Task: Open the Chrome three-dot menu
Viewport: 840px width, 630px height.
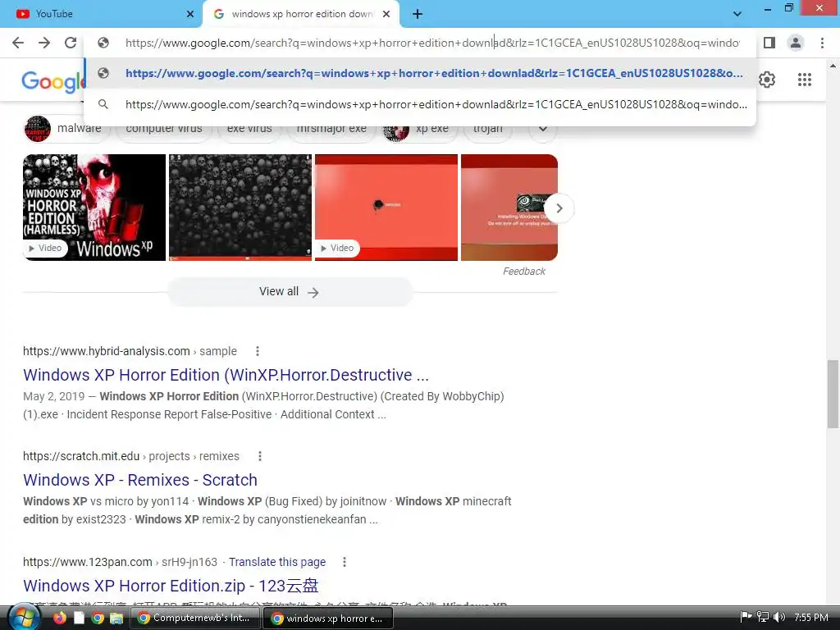Action: tap(822, 43)
